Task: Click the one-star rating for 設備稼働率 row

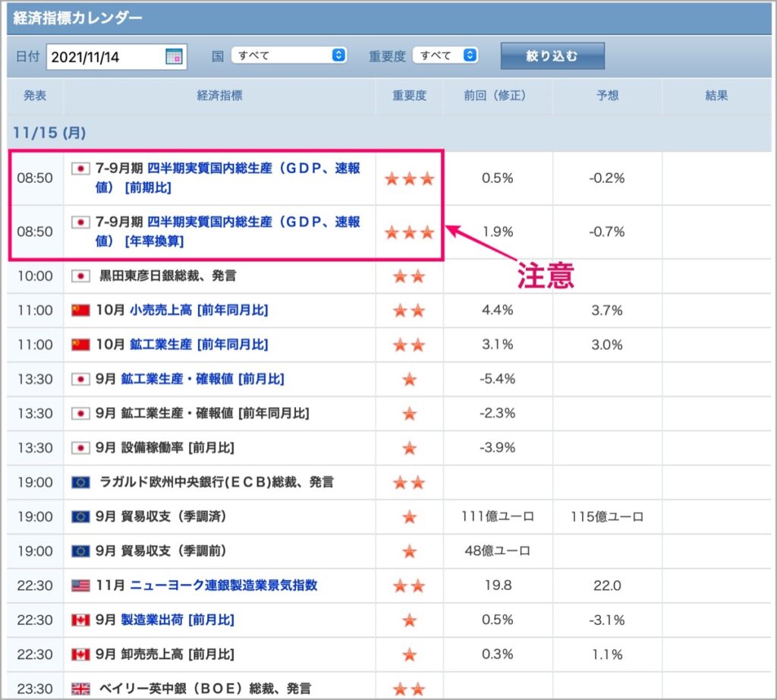Action: pos(409,448)
